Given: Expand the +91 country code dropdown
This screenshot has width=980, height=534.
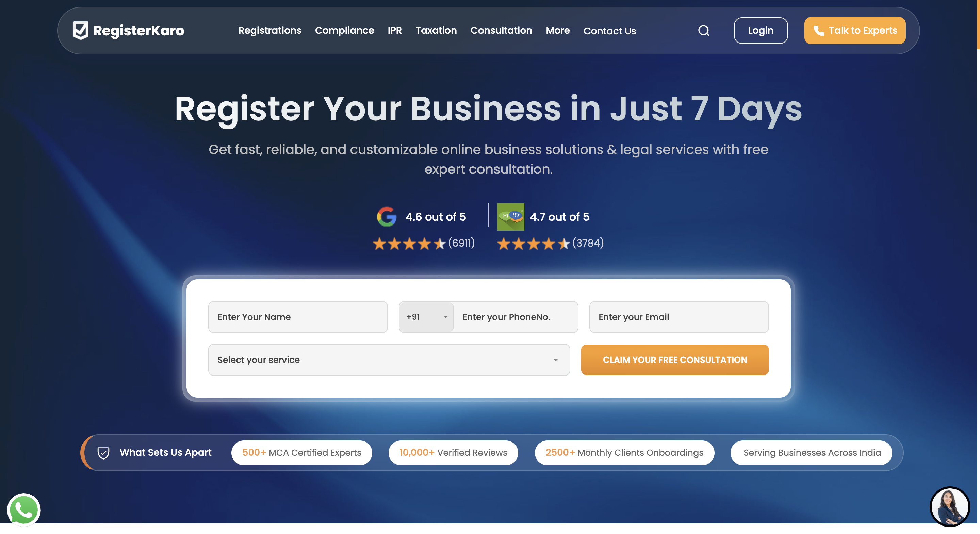Looking at the screenshot, I should pos(426,317).
